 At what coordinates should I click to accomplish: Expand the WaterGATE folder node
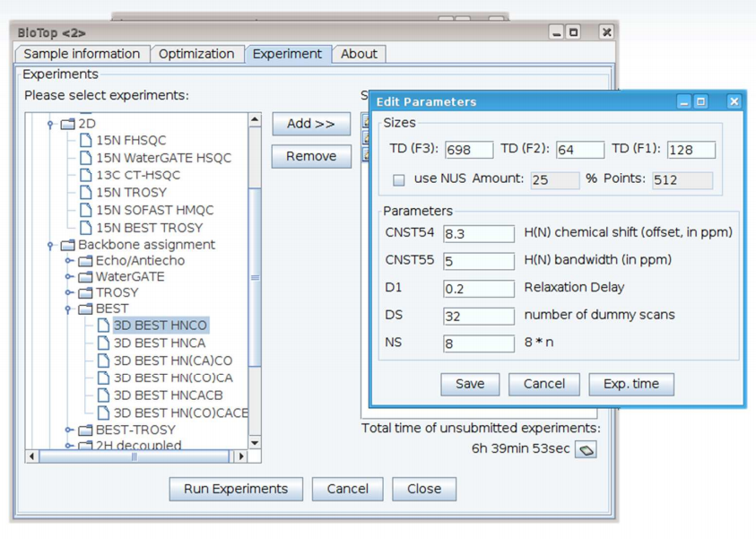tap(68, 277)
